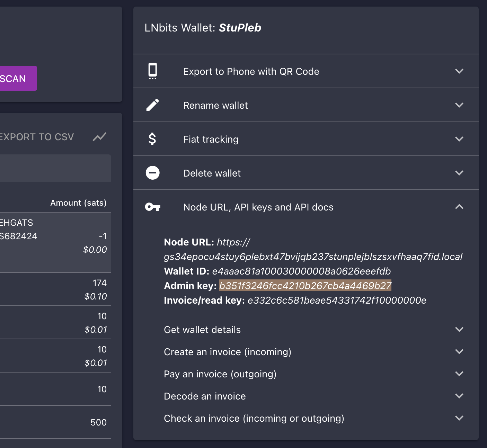Screen dimensions: 487x448
Task: Click the minus circle Delete wallet icon
Action: point(152,173)
